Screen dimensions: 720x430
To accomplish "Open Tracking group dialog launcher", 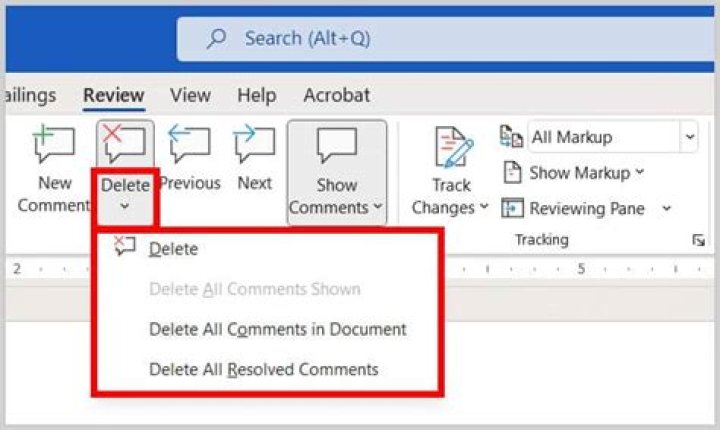I will tap(698, 241).
